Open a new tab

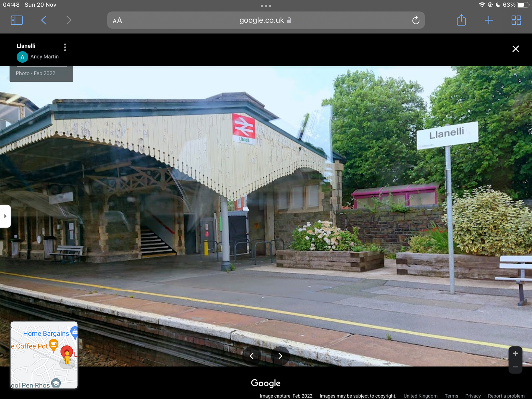click(x=489, y=20)
